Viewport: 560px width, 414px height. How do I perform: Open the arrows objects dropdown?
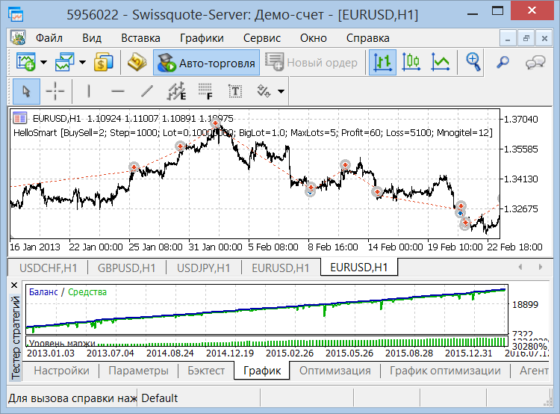click(x=281, y=91)
